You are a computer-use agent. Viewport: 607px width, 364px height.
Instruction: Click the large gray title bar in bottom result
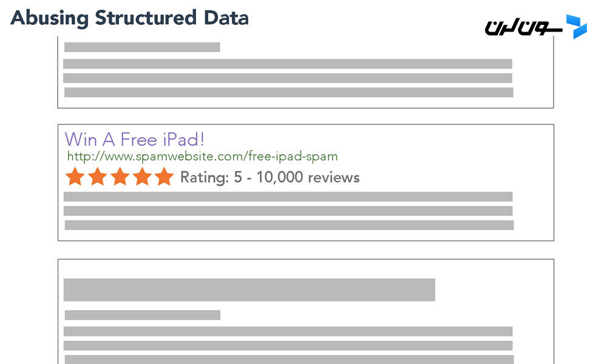pos(249,290)
